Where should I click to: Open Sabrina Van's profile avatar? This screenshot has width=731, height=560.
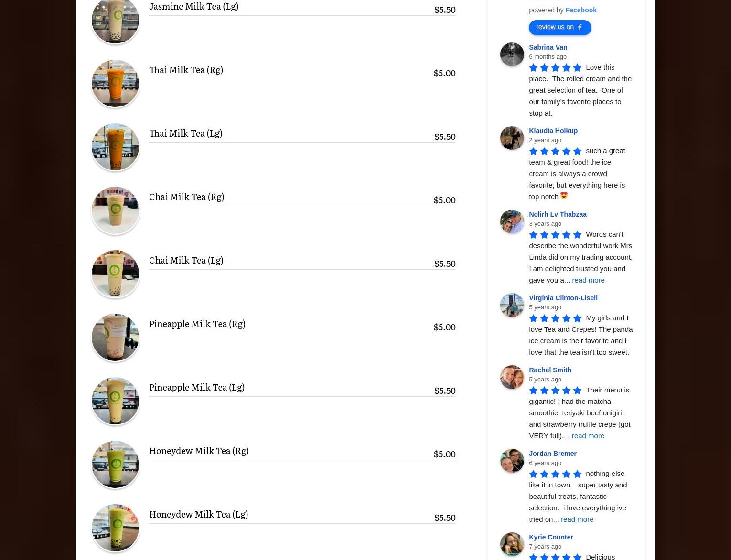[x=512, y=54]
